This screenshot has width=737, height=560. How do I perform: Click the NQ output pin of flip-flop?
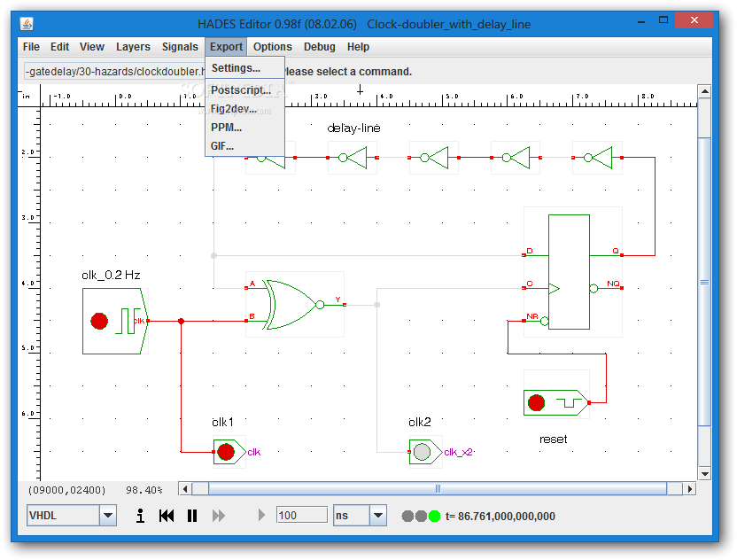(622, 288)
